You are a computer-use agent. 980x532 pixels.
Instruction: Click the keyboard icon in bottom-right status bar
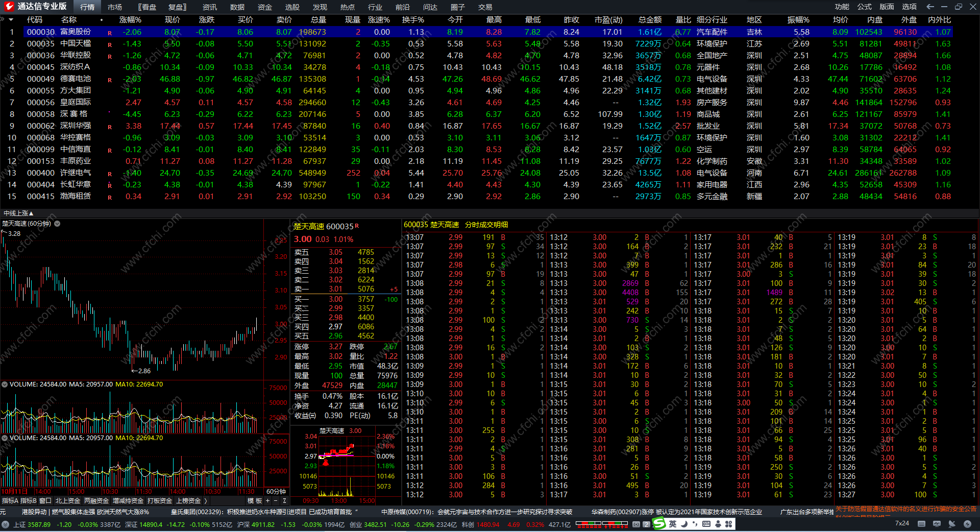point(921,524)
